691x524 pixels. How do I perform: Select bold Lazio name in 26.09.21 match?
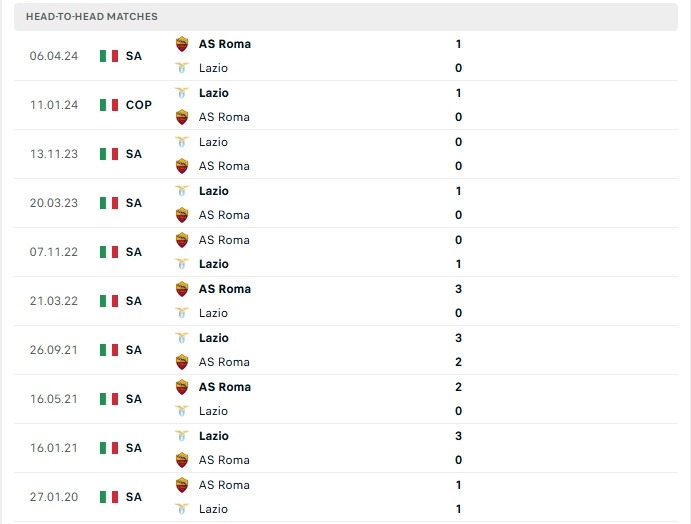point(213,338)
